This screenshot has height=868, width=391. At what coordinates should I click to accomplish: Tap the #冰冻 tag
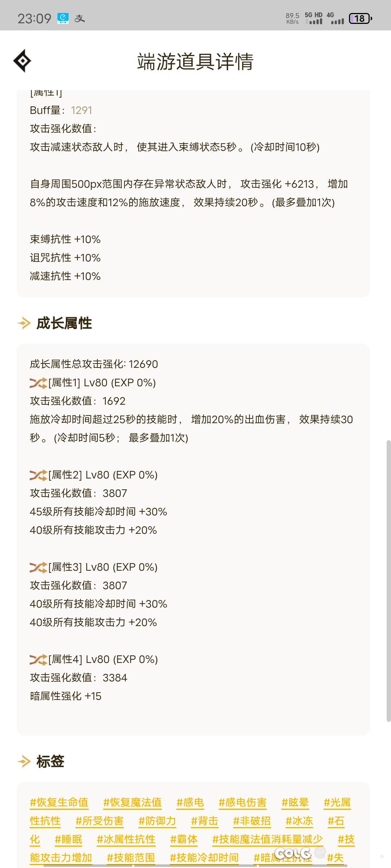299,821
